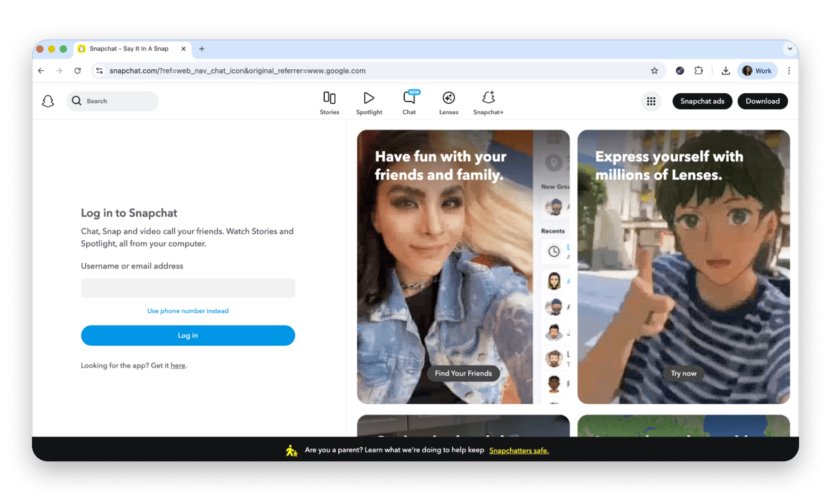
Task: Open the Work profile menu
Action: pyautogui.click(x=757, y=70)
